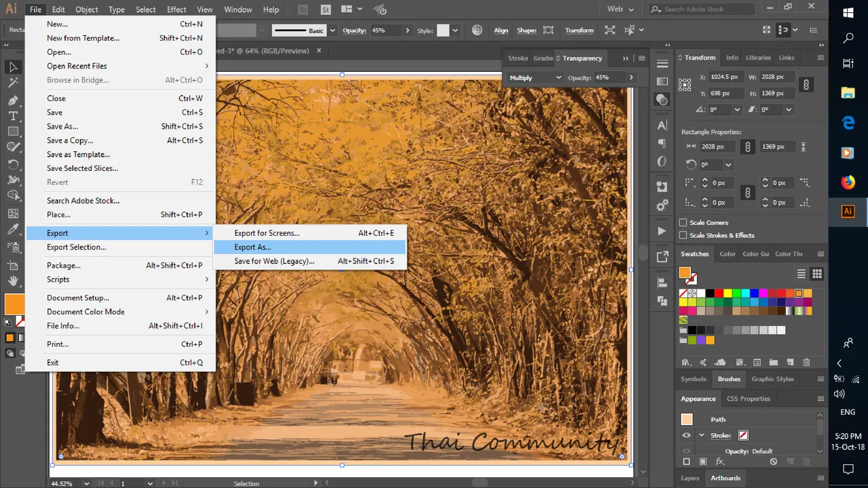The height and width of the screenshot is (488, 868).
Task: Toggle constrain width and height proportions link
Action: click(x=806, y=85)
